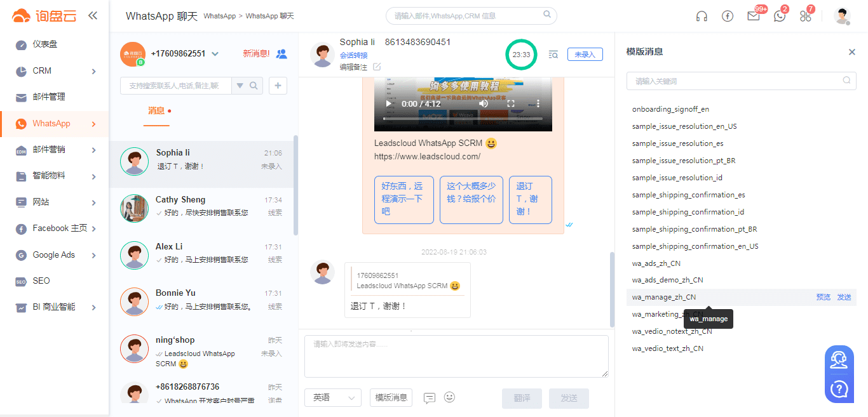The width and height of the screenshot is (868, 417).
Task: Click the contact search magnifier icon
Action: click(254, 86)
